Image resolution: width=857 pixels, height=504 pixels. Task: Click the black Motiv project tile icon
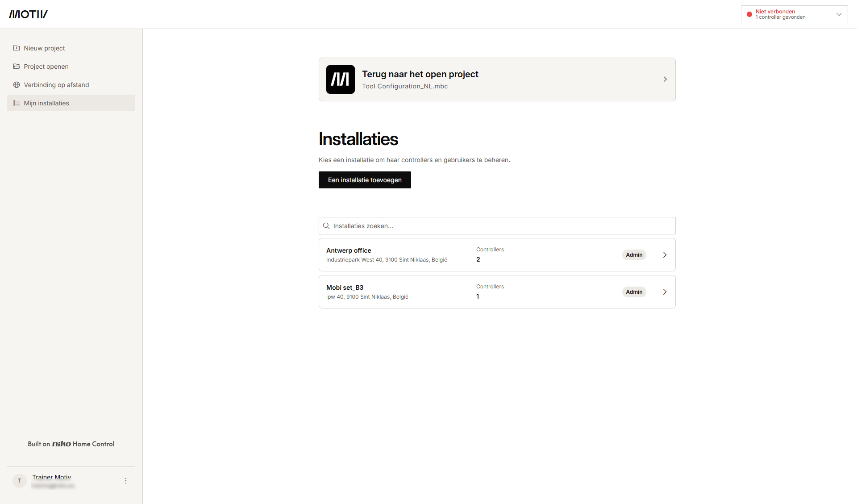[x=341, y=79]
